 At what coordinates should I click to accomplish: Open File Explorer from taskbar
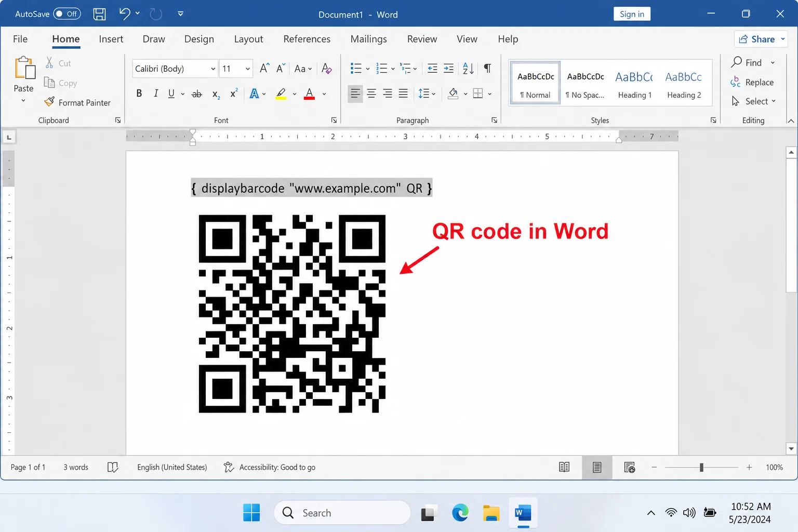491,513
